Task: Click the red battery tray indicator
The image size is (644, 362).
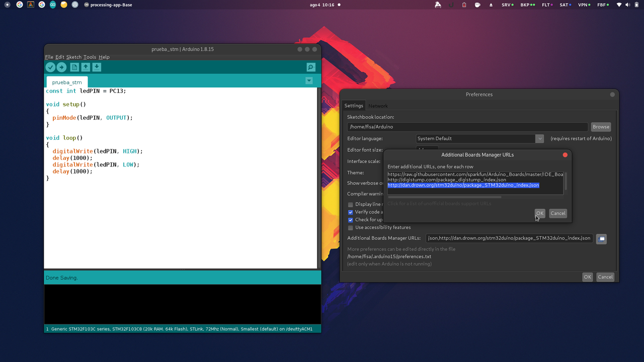Action: (x=464, y=5)
